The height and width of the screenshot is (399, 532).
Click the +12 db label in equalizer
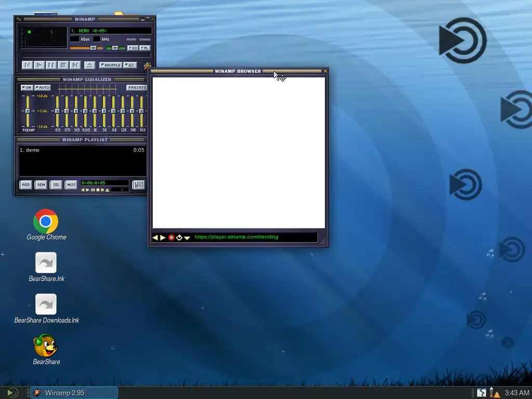(43, 96)
